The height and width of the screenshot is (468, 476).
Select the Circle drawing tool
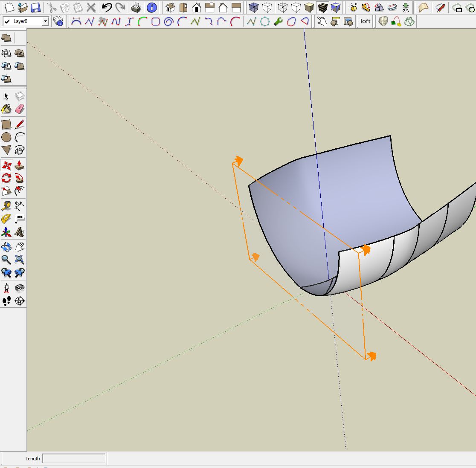tap(6, 137)
